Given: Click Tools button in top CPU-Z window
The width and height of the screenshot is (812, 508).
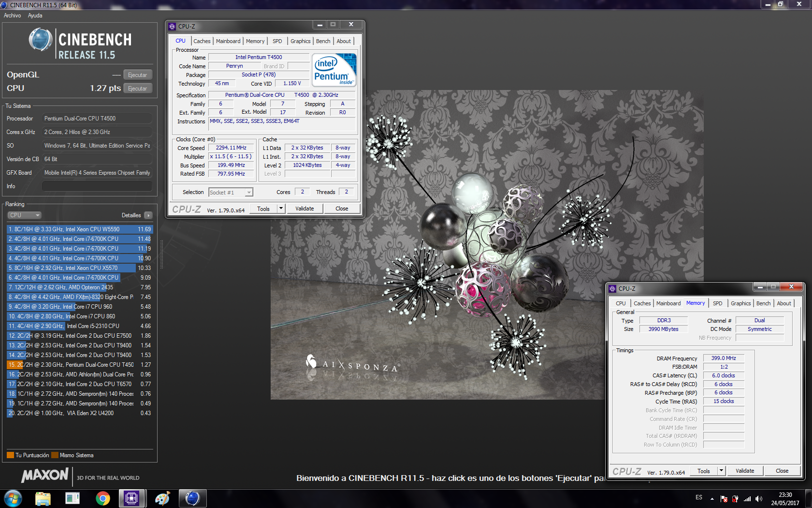Looking at the screenshot, I should pos(263,209).
